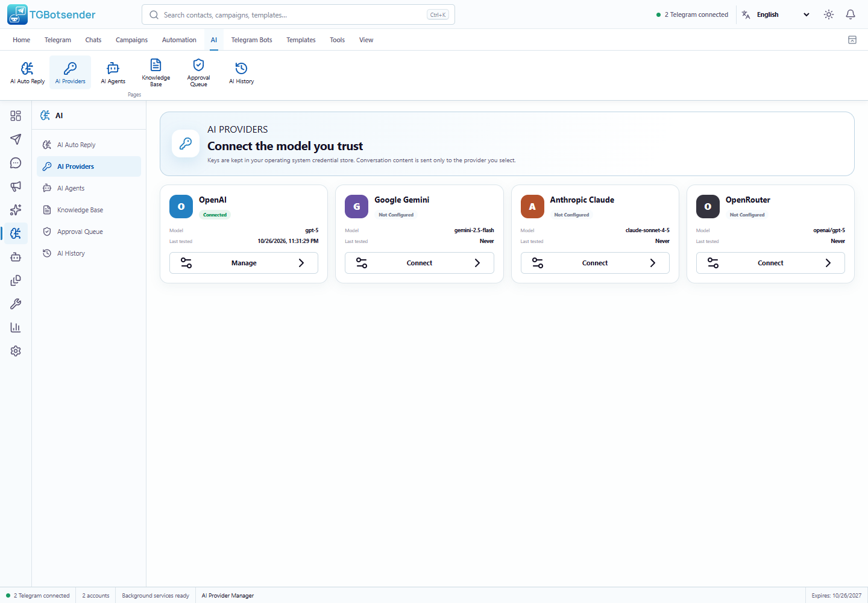Select AI Auto Reply in the sidebar list
This screenshot has height=603, width=868.
click(89, 145)
